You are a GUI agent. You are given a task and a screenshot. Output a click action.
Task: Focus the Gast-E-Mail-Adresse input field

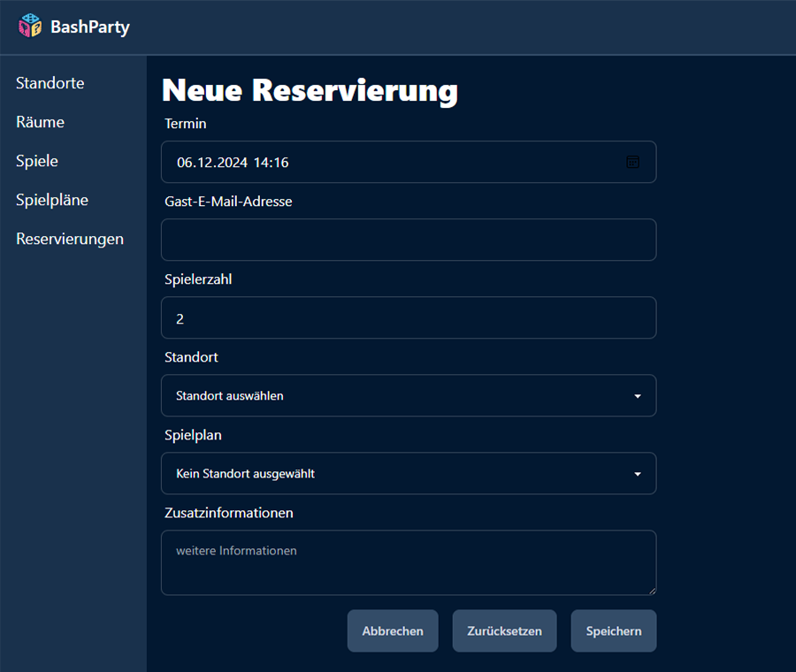coord(409,240)
